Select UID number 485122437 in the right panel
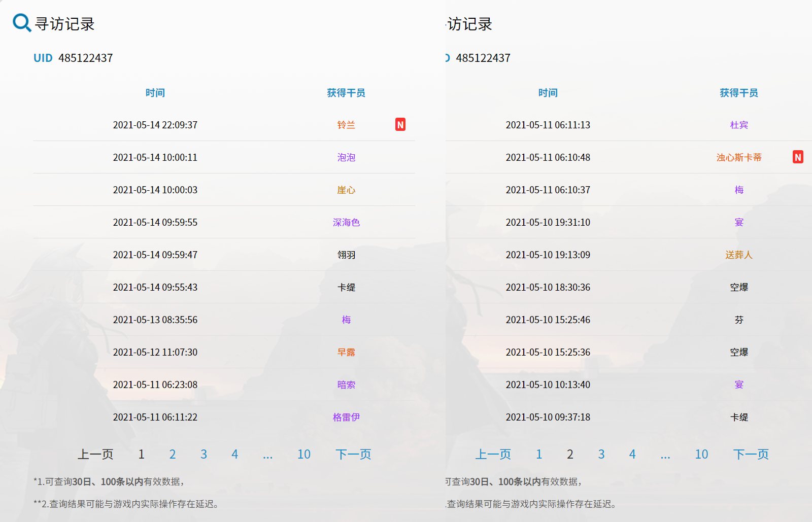 pos(483,58)
